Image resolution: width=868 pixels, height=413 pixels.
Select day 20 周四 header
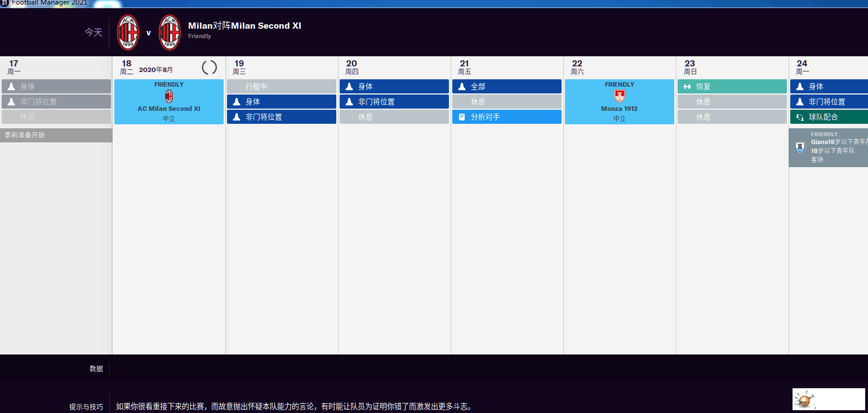[352, 68]
